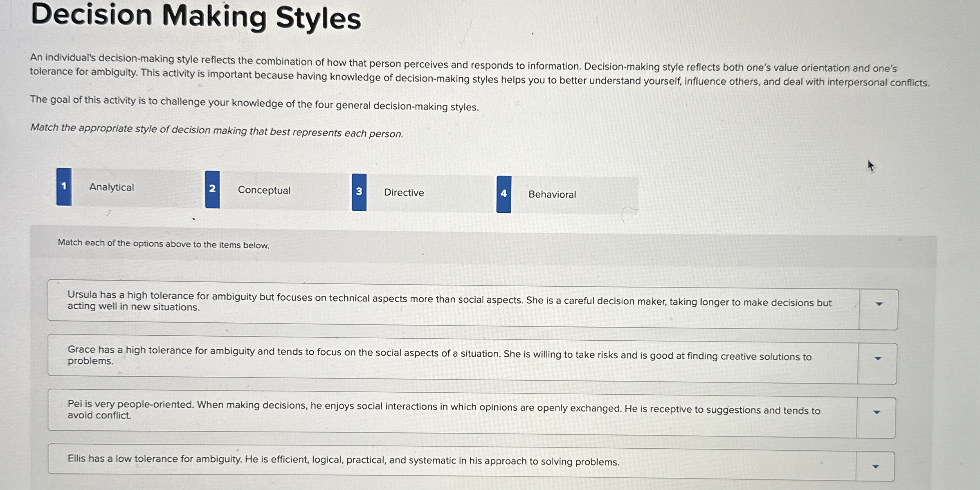The image size is (980, 490).
Task: Click the Decision Making Styles heading
Action: click(196, 17)
